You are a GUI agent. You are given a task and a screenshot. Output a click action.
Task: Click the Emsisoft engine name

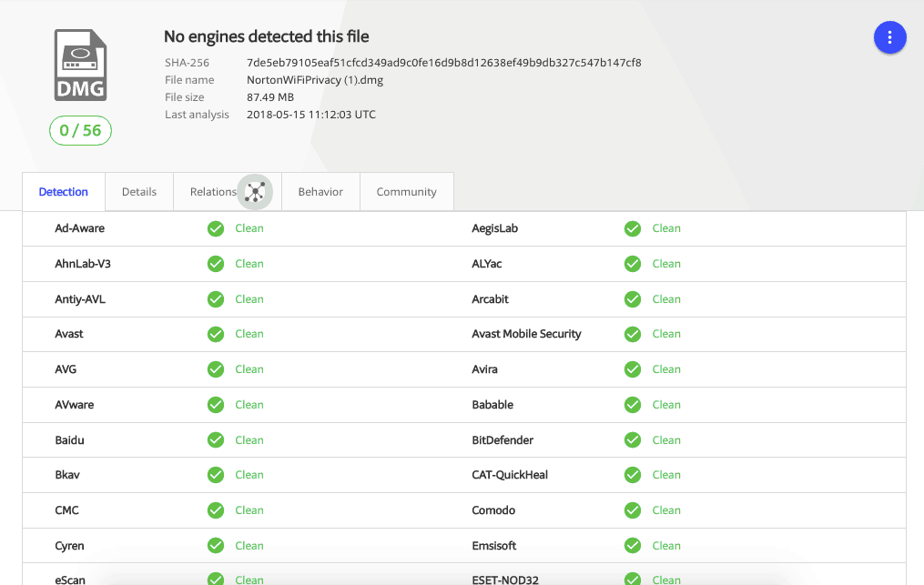tap(493, 546)
